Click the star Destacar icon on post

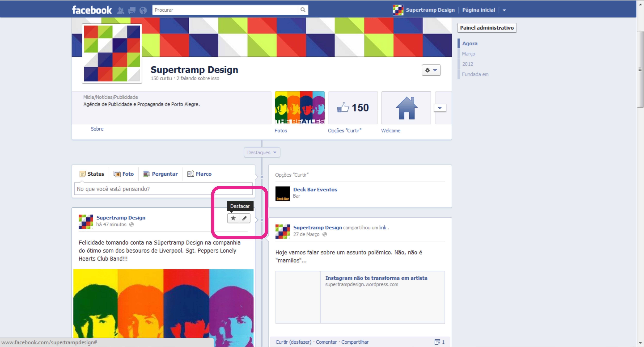(233, 218)
